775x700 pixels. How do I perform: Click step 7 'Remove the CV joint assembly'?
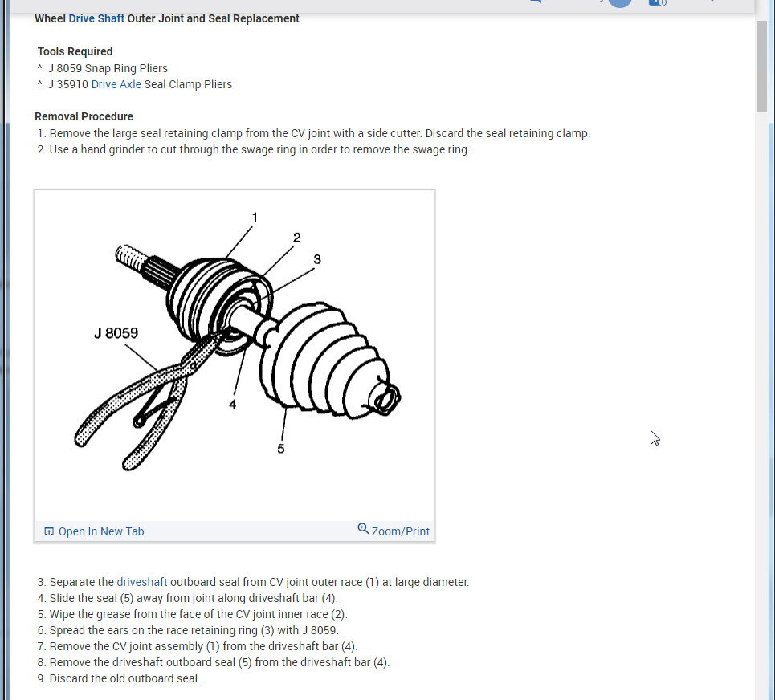click(198, 646)
